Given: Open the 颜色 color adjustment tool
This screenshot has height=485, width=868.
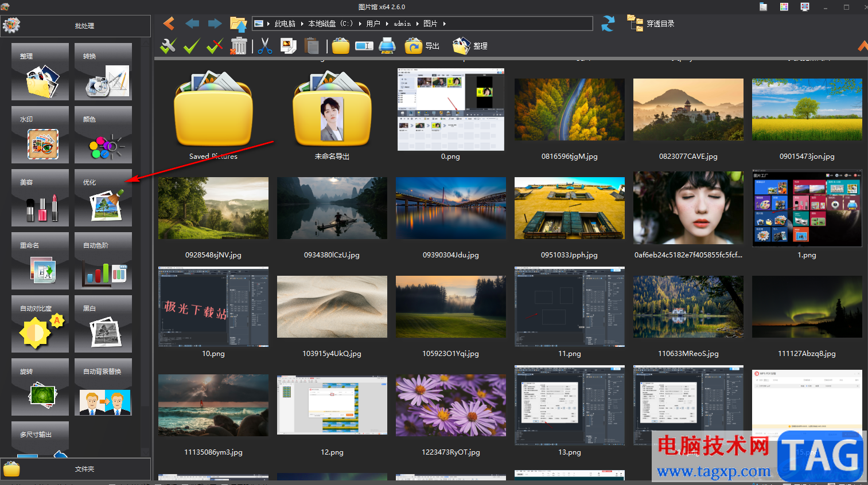Looking at the screenshot, I should 103,135.
